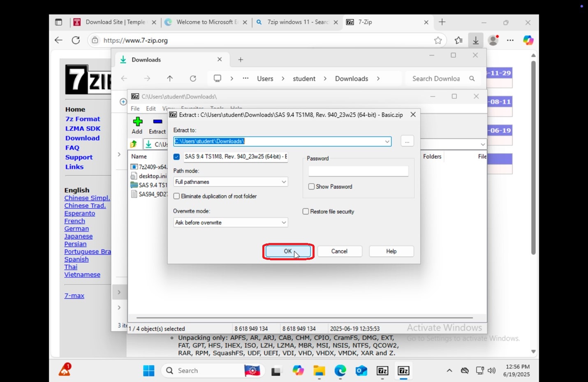This screenshot has width=588, height=382.
Task: Click the up-folder icon in 7-Zip
Action: (x=134, y=144)
